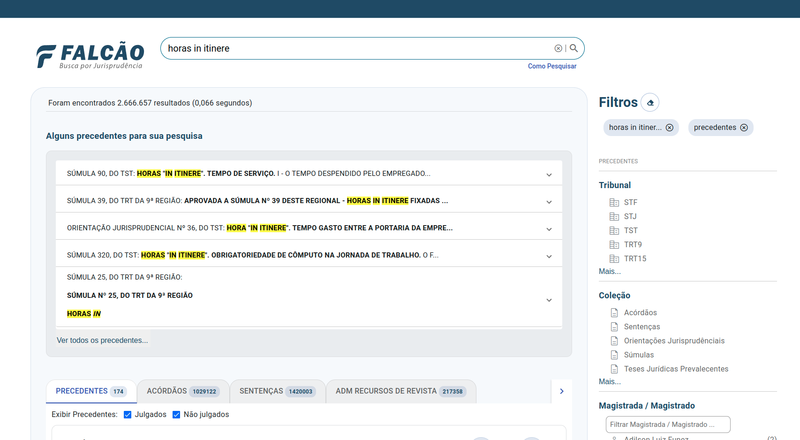This screenshot has height=440, width=800.
Task: Expand Súmula 320 do TST precedent
Action: pyautogui.click(x=549, y=256)
